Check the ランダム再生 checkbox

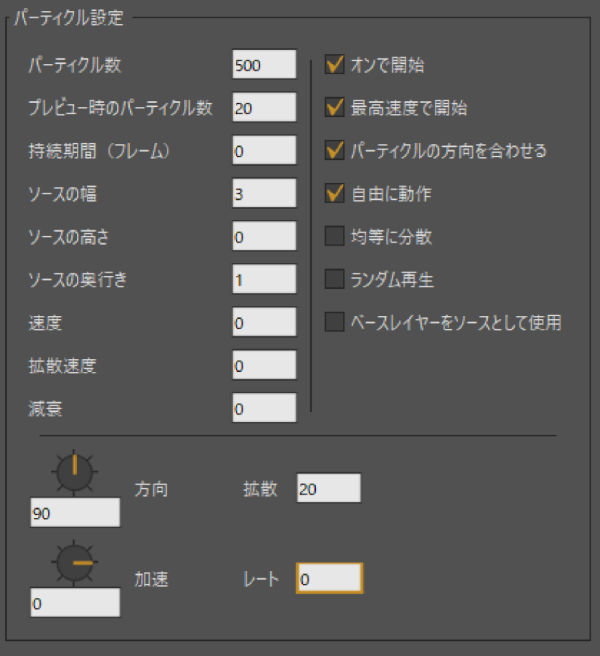(335, 280)
